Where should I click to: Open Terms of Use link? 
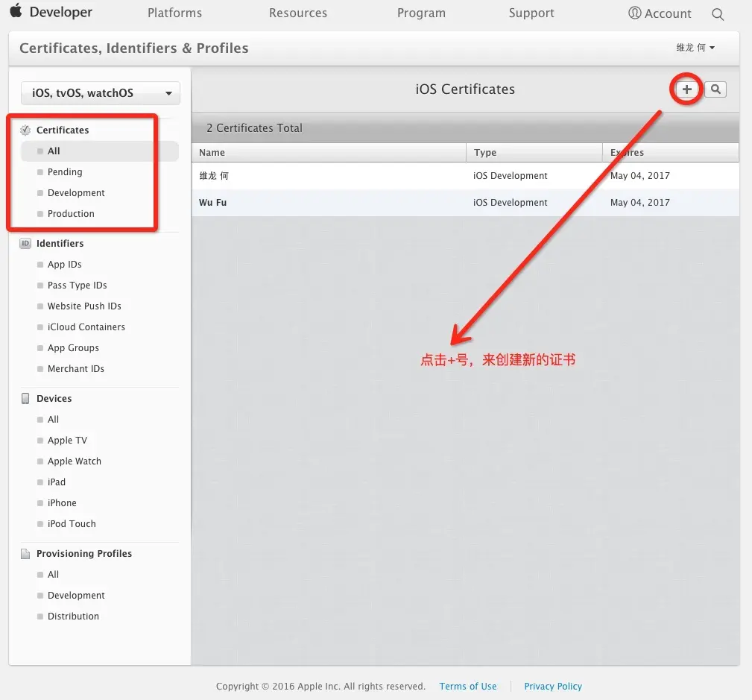pyautogui.click(x=468, y=686)
